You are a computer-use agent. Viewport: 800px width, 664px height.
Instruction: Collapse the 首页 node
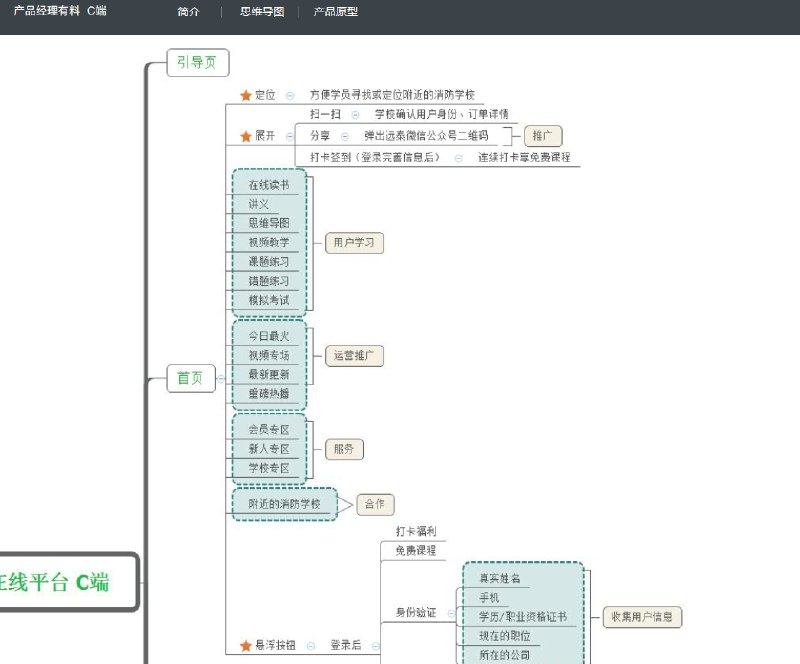[221, 379]
